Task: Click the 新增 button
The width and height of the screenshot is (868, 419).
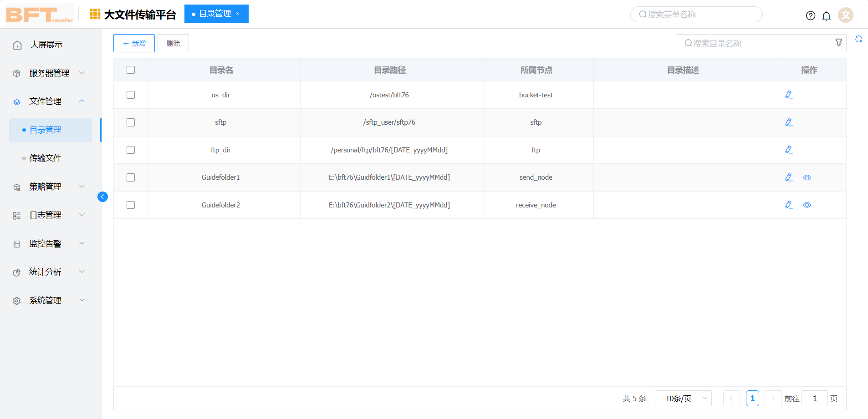Action: point(134,43)
